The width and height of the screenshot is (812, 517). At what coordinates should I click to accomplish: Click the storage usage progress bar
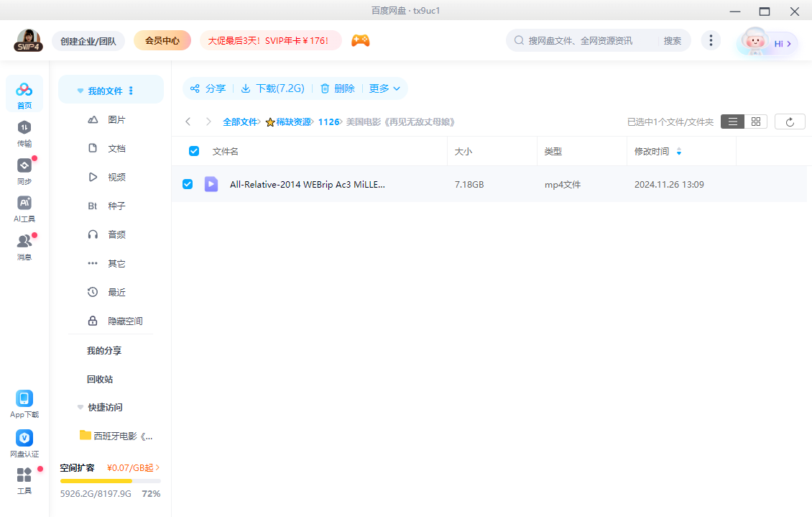(x=110, y=480)
